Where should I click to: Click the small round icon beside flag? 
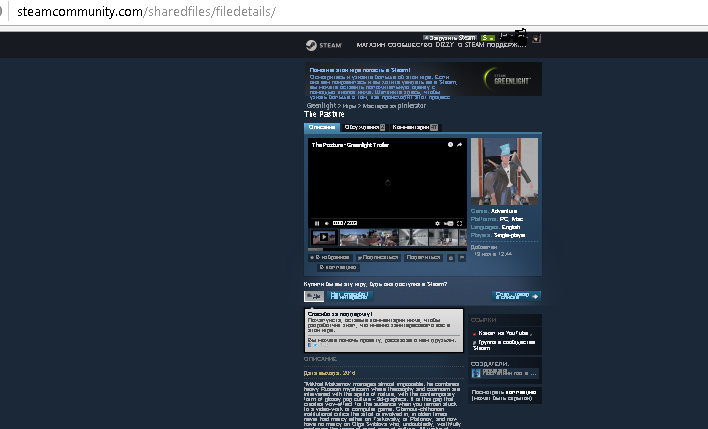[451, 258]
